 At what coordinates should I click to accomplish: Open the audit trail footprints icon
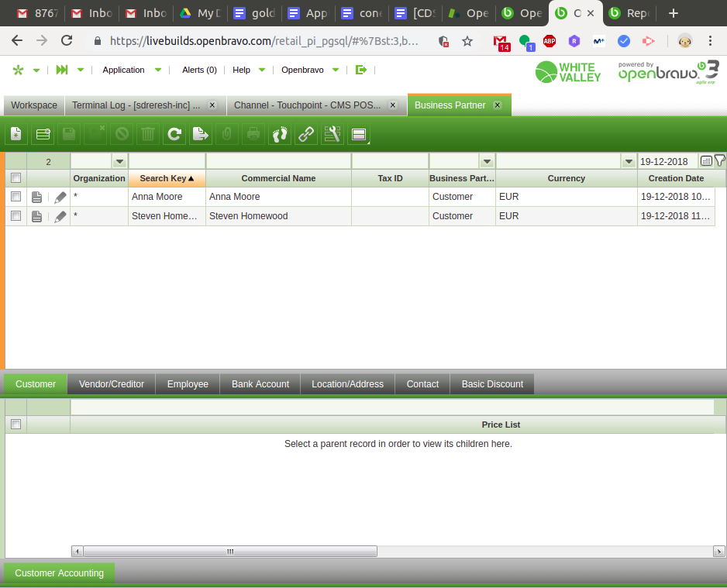pyautogui.click(x=280, y=134)
